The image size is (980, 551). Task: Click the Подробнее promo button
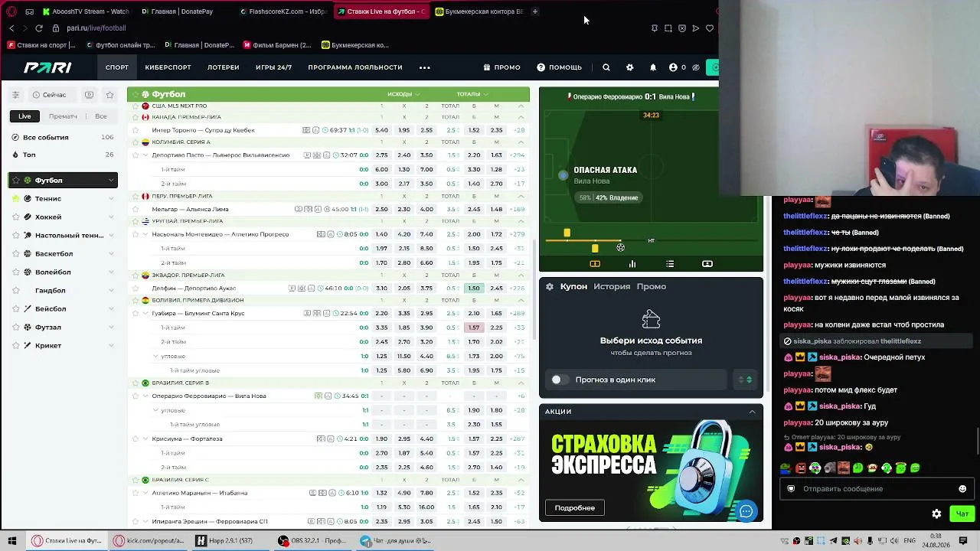coord(574,508)
